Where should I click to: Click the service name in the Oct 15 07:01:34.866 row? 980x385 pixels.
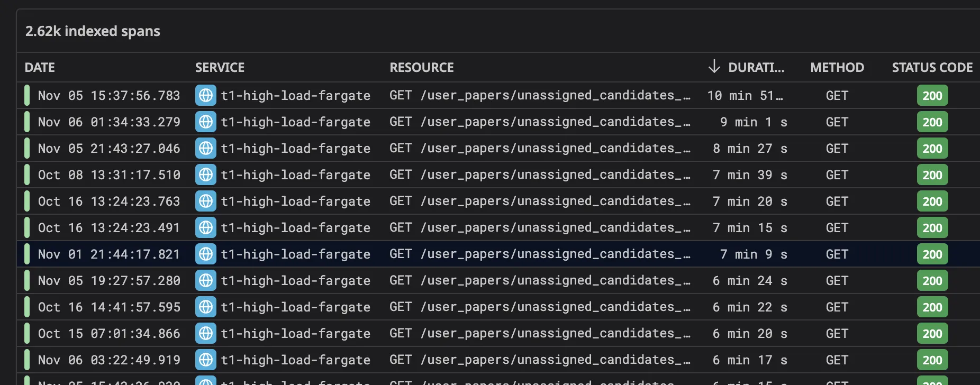296,334
